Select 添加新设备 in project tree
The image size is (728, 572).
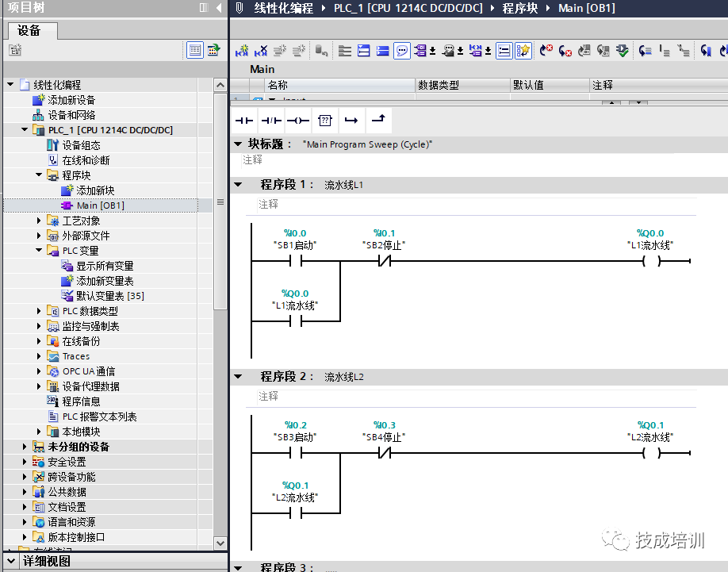[x=71, y=100]
